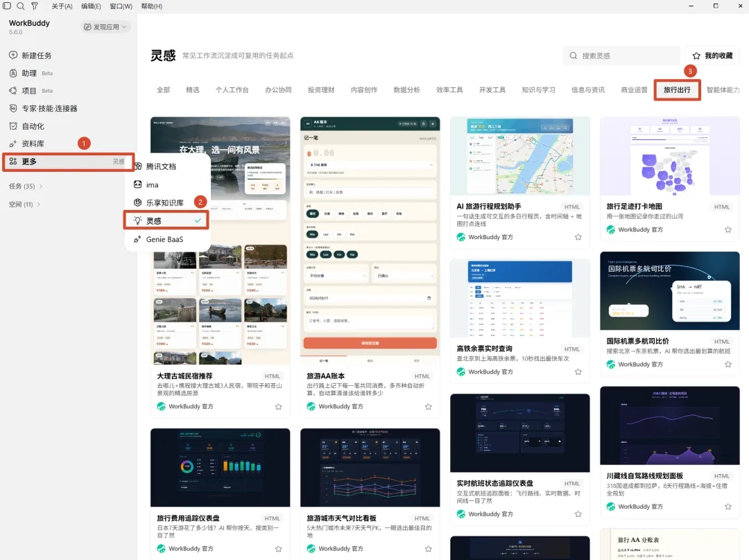Viewport: 749px width, 560px height.
Task: Click the 旅游城市天气对比看板 card title
Action: [x=341, y=518]
